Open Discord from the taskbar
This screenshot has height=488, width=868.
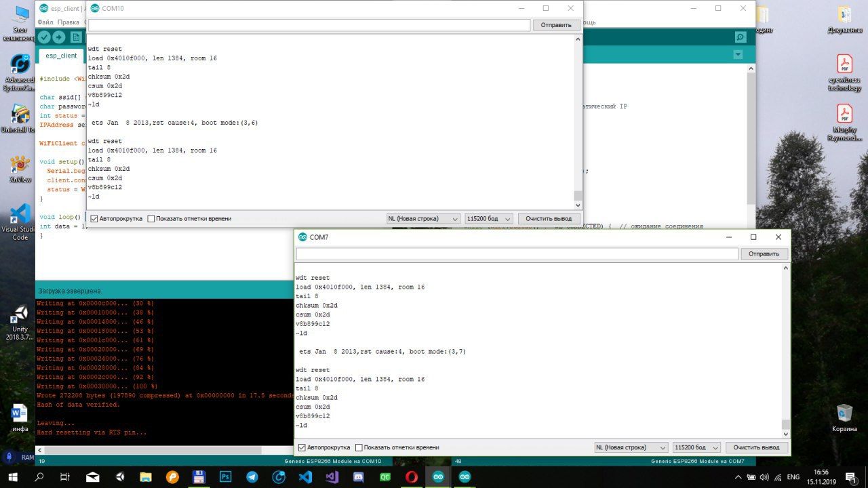click(358, 477)
